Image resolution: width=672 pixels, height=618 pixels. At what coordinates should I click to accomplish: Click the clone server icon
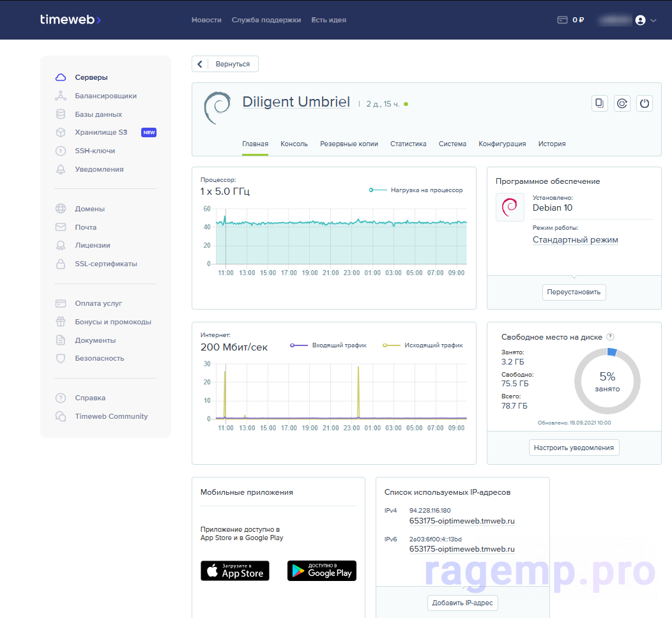(599, 103)
